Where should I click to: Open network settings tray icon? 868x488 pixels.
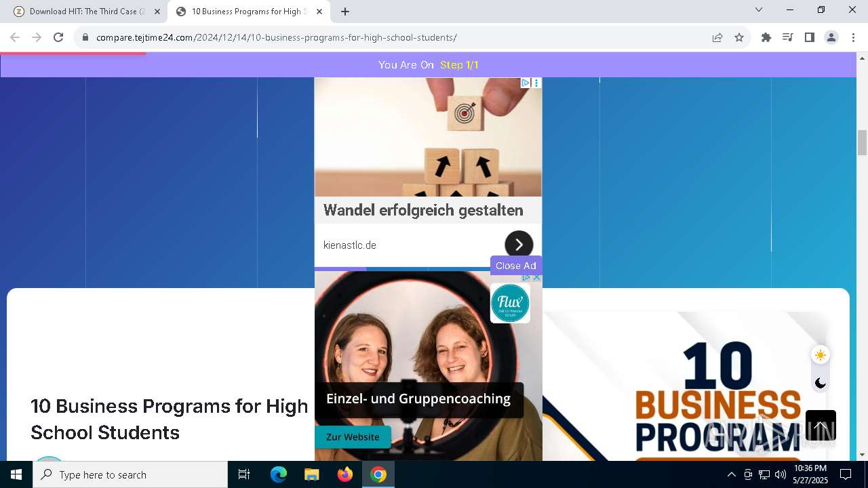pyautogui.click(x=764, y=474)
